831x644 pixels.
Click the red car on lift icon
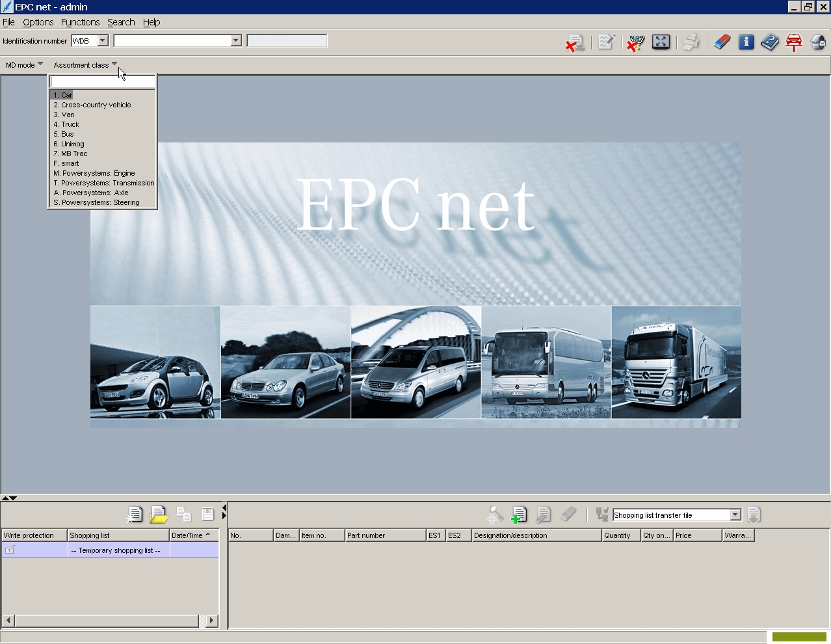[x=794, y=42]
